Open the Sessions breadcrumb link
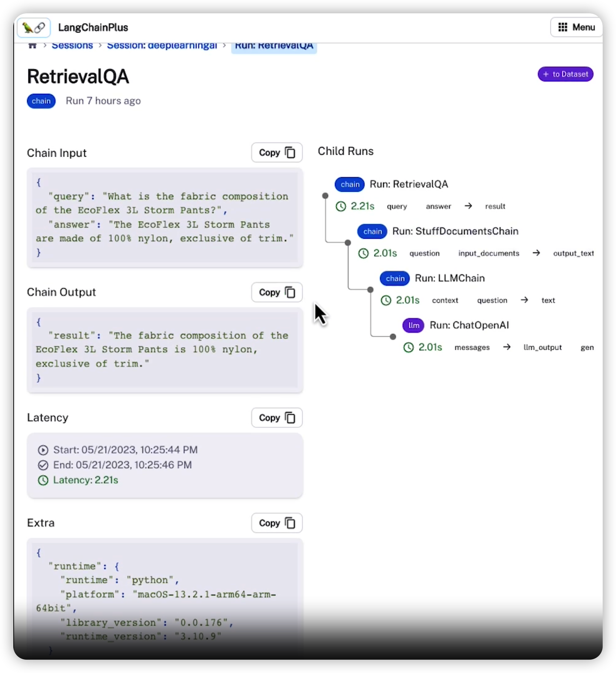The height and width of the screenshot is (673, 616). pyautogui.click(x=72, y=46)
